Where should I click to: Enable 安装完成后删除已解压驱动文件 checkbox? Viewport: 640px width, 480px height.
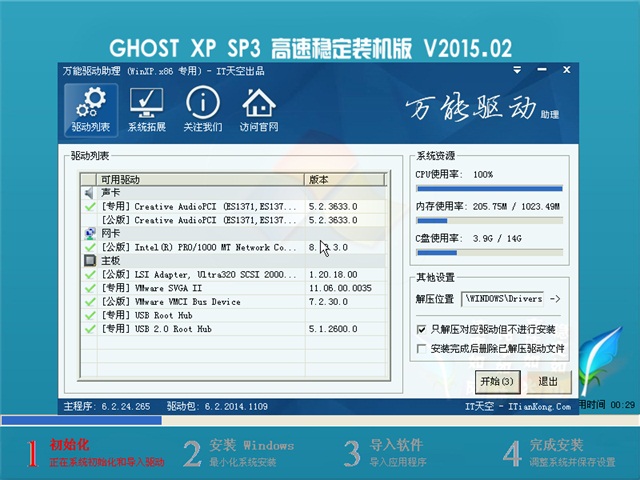coord(421,349)
